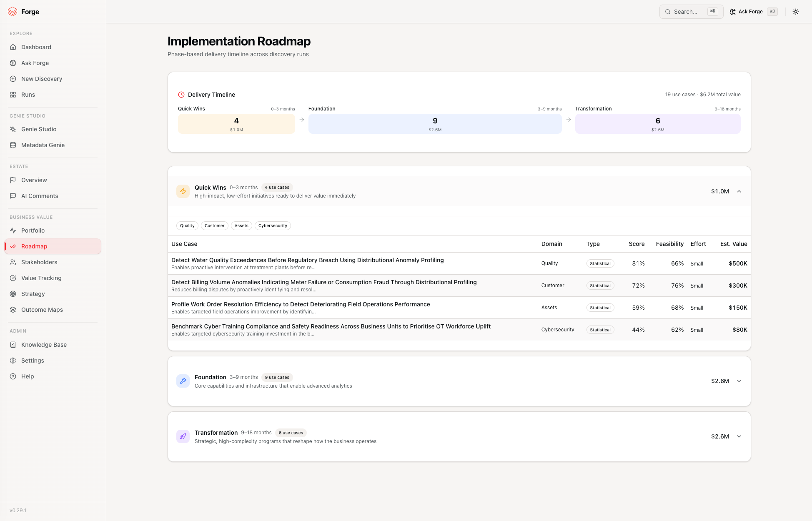Click the Overview flag icon
Image resolution: width=812 pixels, height=521 pixels.
pyautogui.click(x=13, y=180)
